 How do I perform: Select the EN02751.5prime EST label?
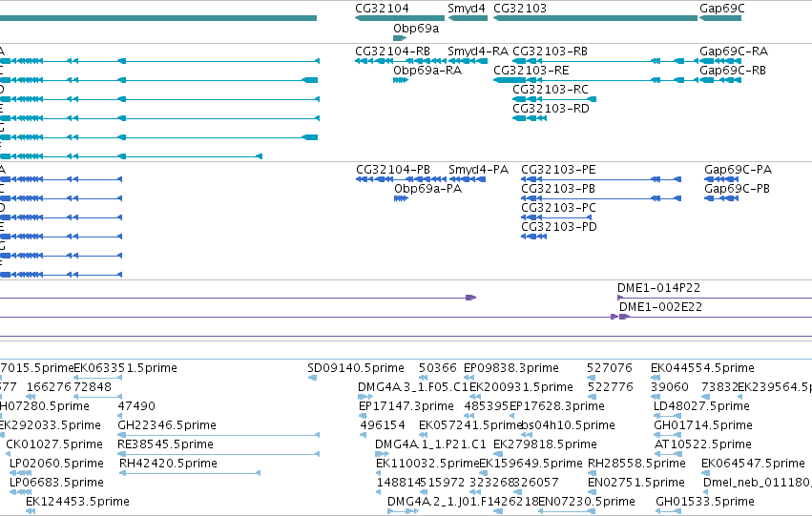pos(635,483)
